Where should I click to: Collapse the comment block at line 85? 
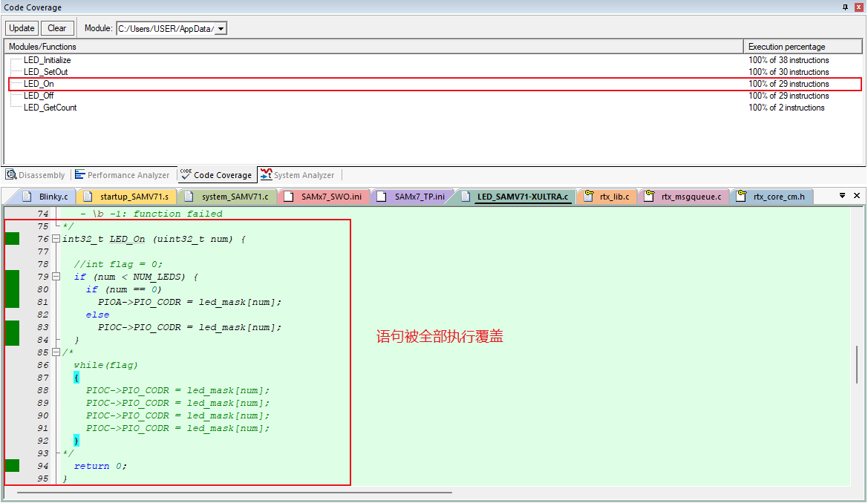56,352
